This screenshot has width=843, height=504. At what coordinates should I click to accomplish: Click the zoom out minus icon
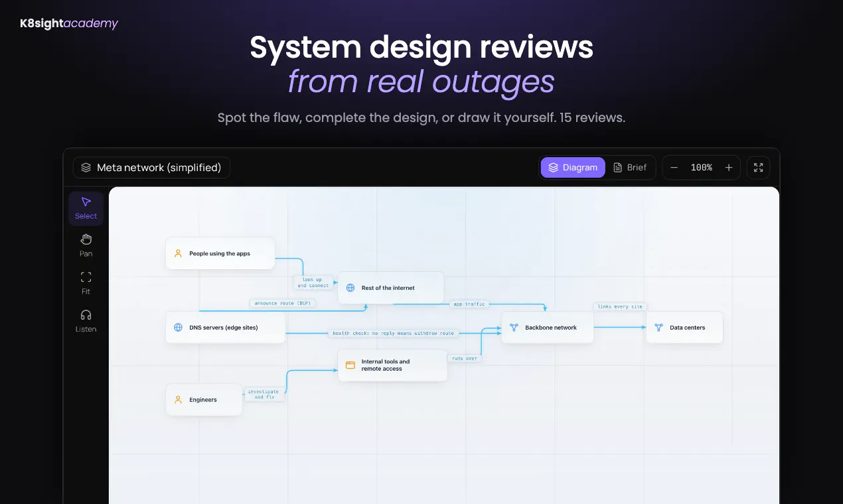[674, 168]
